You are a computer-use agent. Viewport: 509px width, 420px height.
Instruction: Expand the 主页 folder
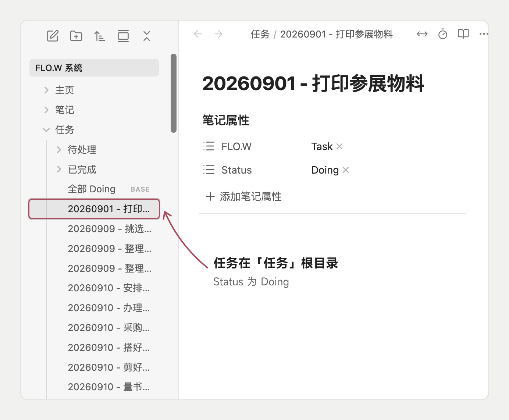[x=46, y=90]
